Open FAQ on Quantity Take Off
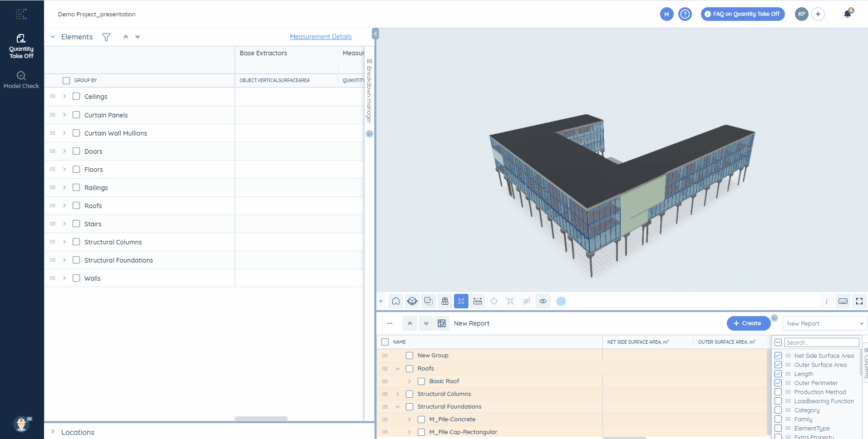The width and height of the screenshot is (868, 439). 743,14
